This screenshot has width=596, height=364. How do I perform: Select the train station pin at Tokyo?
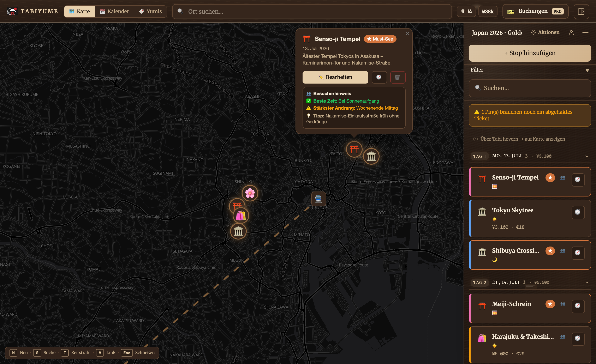(318, 199)
